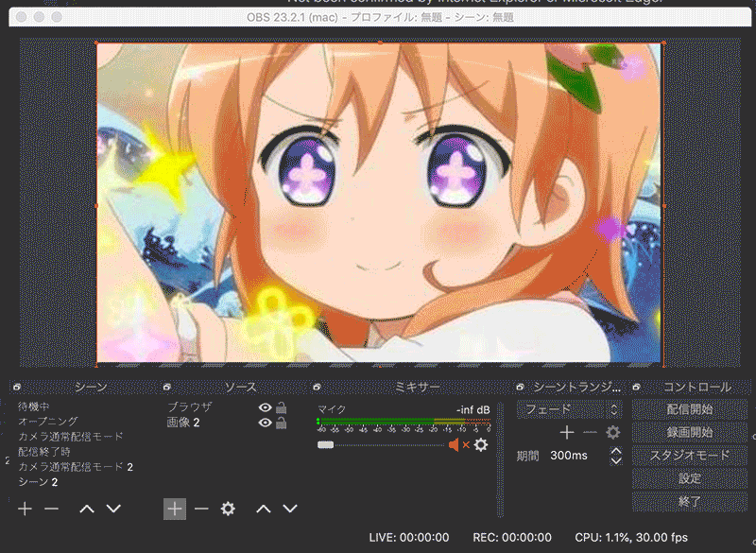Click the CPU: 1.1%, 30.00 fps status

631,538
